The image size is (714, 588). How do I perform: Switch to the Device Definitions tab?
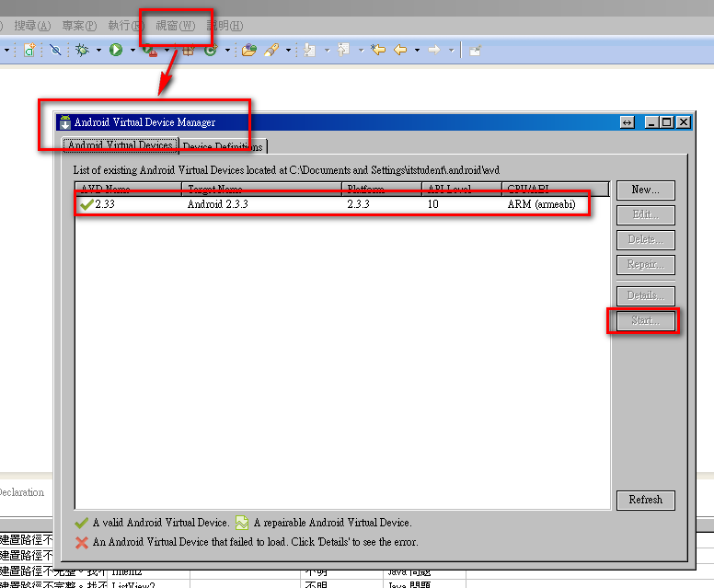click(x=223, y=146)
